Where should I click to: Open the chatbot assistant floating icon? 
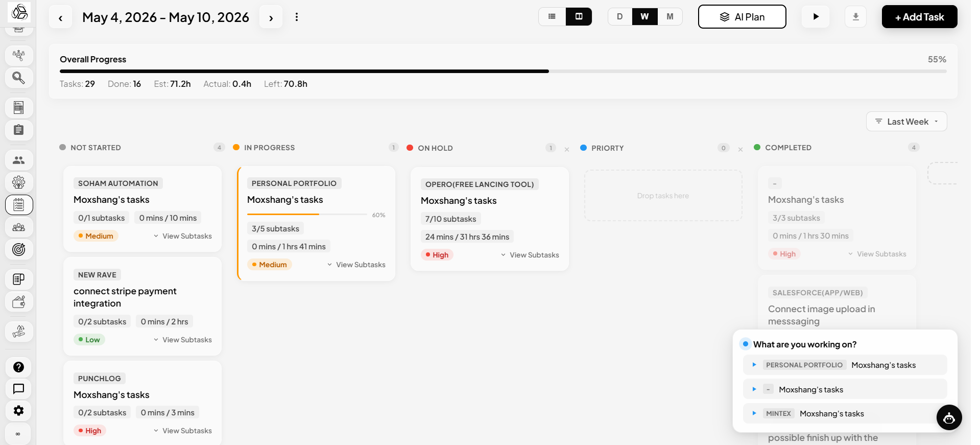(949, 418)
